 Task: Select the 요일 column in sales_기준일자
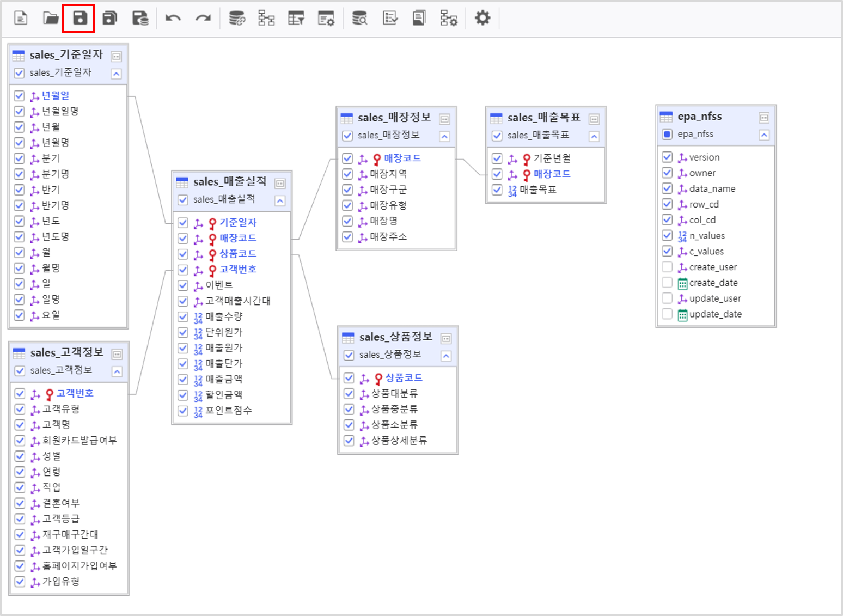pos(51,315)
